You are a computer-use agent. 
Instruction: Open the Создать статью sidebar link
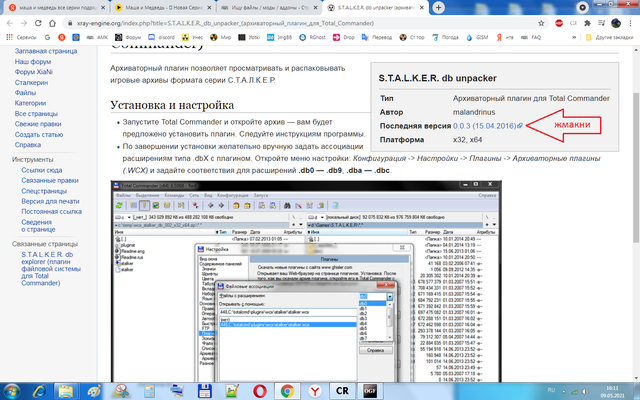coord(39,134)
